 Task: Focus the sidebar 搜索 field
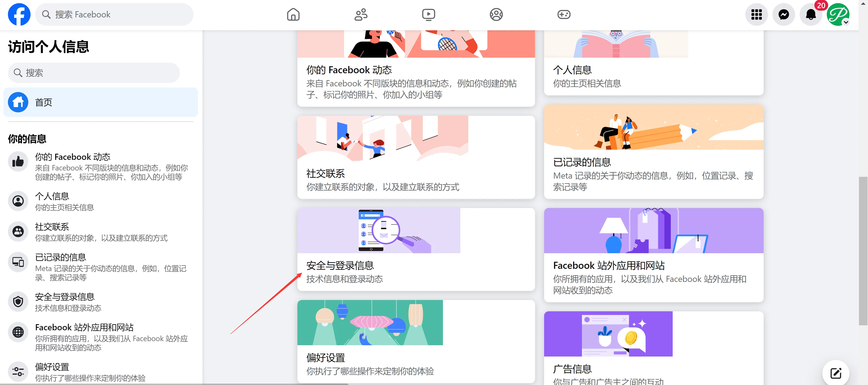click(94, 73)
